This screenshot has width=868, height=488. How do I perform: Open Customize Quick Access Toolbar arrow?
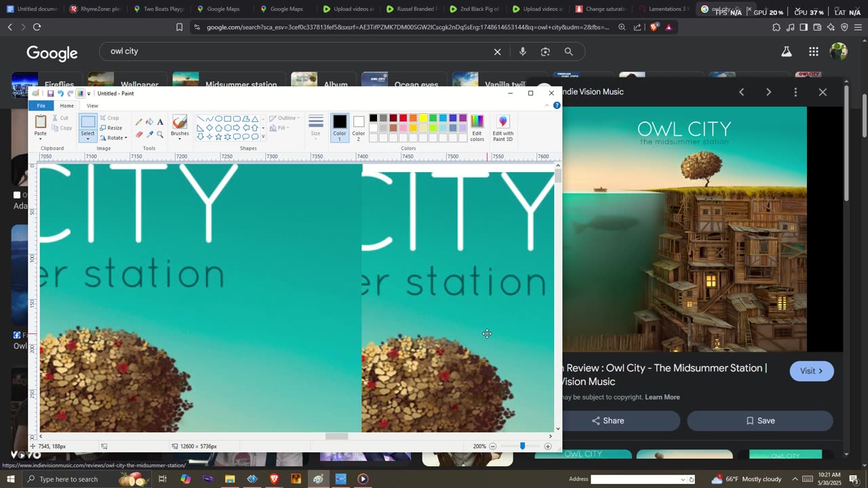point(89,94)
